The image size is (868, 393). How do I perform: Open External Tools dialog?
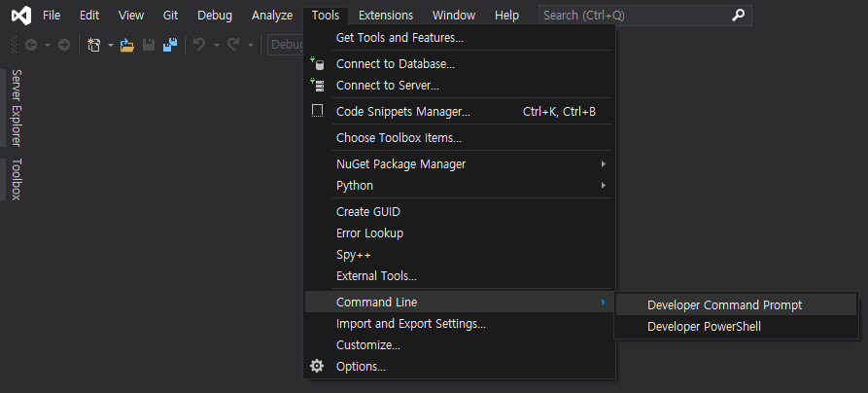460,275
